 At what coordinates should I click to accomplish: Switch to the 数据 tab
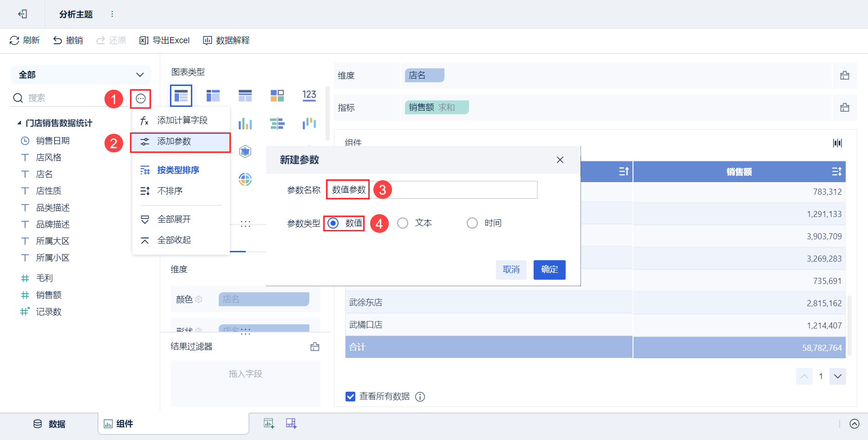[x=49, y=424]
